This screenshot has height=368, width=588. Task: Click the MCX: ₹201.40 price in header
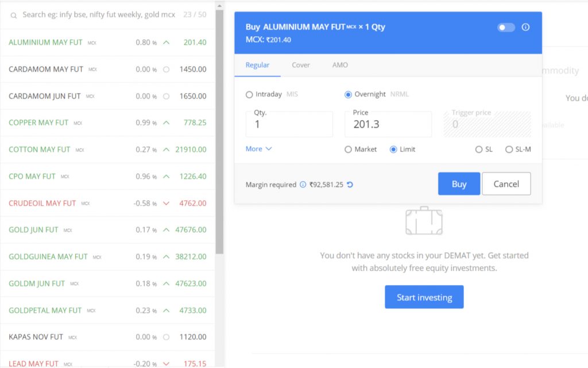pos(268,40)
